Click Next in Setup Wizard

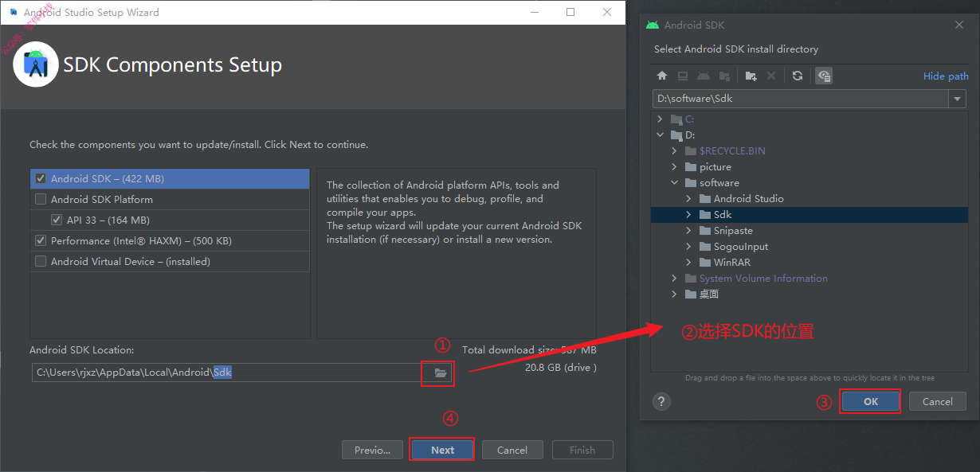[x=442, y=450]
